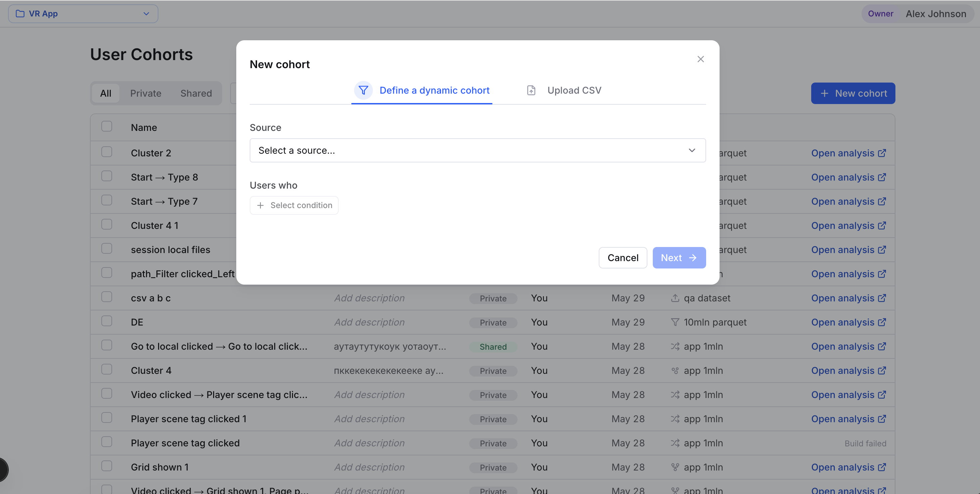The image size is (980, 494).
Task: Open the Select a source dropdown
Action: click(478, 150)
